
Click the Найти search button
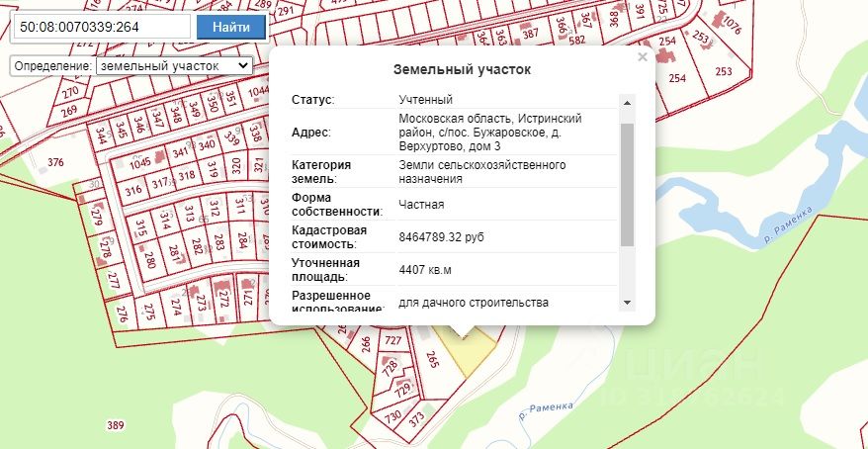pyautogui.click(x=231, y=27)
